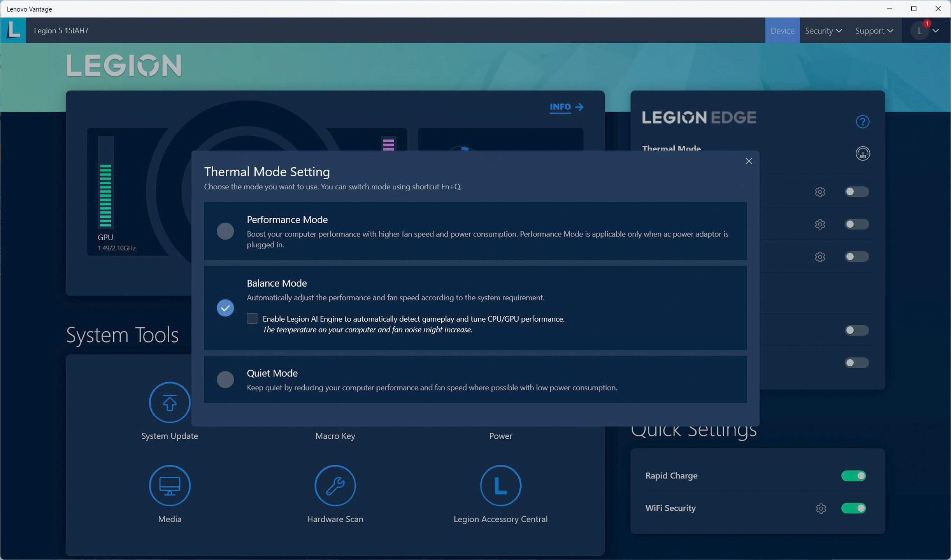Click Macro Key label
Image resolution: width=951 pixels, height=560 pixels.
coord(335,436)
